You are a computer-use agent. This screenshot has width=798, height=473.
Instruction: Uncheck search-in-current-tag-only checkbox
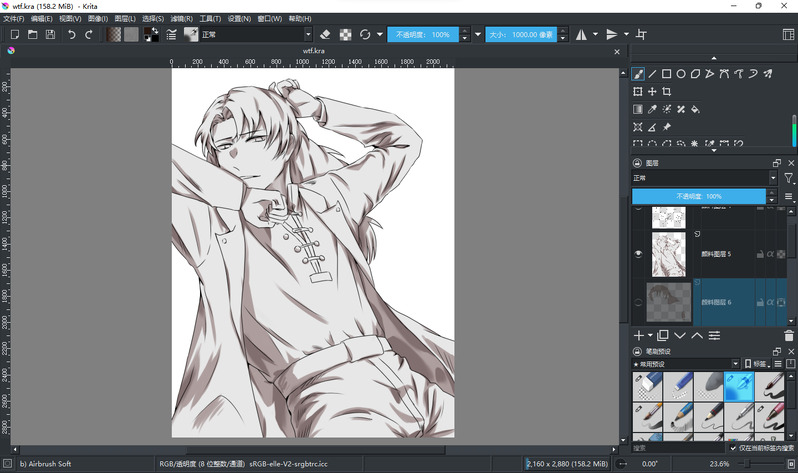click(733, 448)
